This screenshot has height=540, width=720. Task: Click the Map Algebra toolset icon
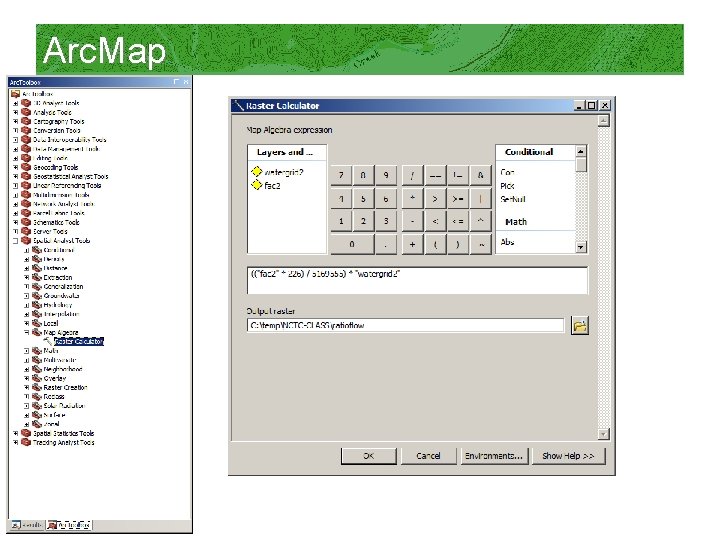(37, 332)
